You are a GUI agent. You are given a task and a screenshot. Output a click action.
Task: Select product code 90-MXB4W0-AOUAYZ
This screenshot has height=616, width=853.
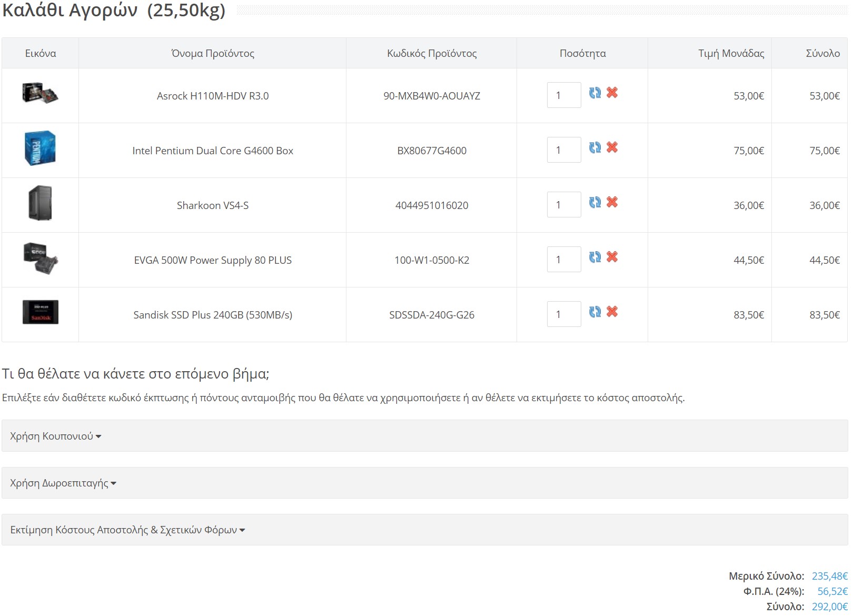click(432, 96)
